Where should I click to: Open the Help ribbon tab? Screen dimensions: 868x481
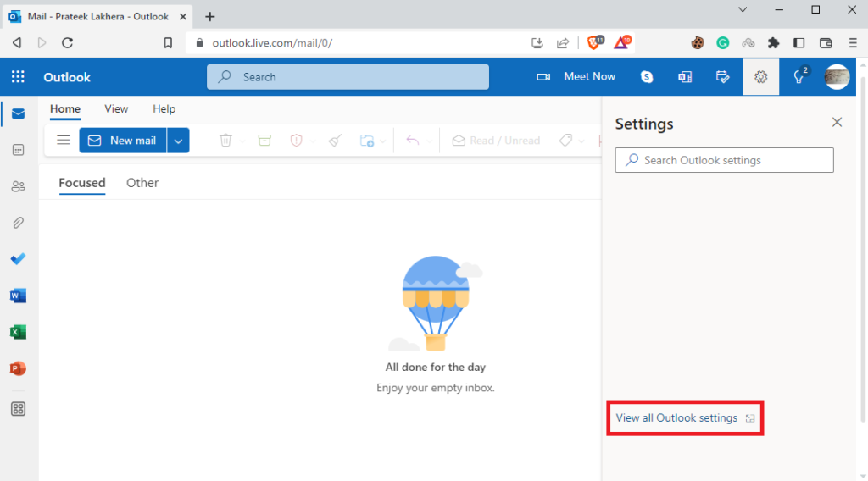(164, 108)
